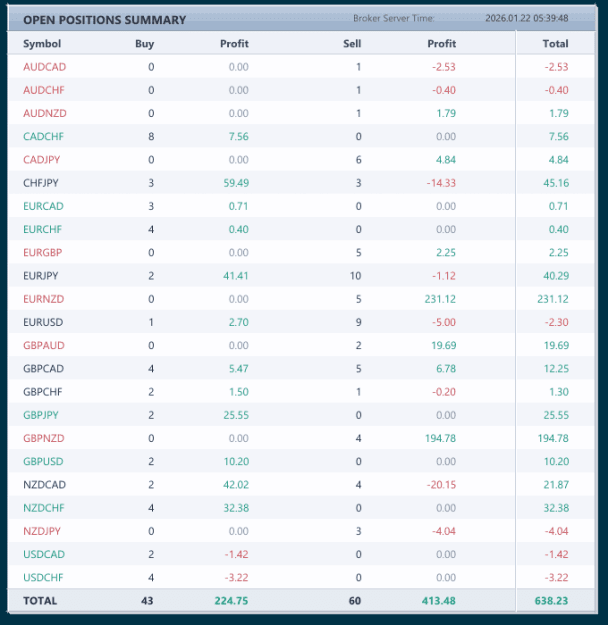Screen dimensions: 608x625
Task: Select the CHFJPY symbol
Action: (x=41, y=183)
